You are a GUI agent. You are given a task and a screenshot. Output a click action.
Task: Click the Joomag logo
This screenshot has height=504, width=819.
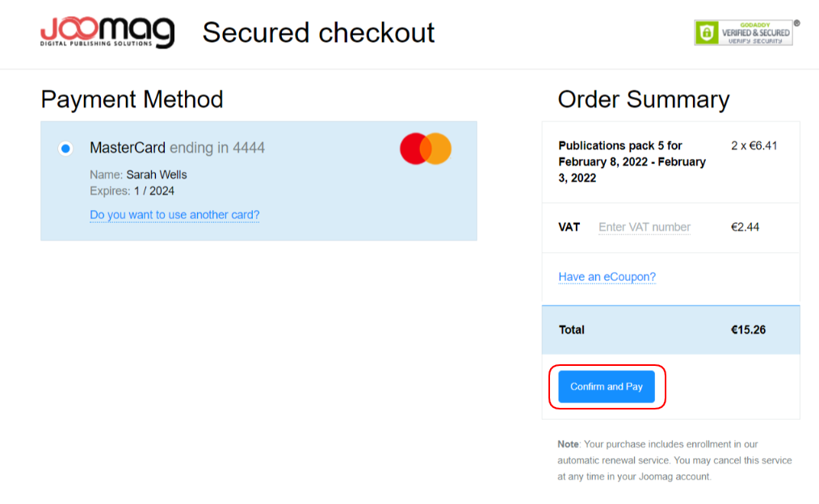tap(107, 31)
